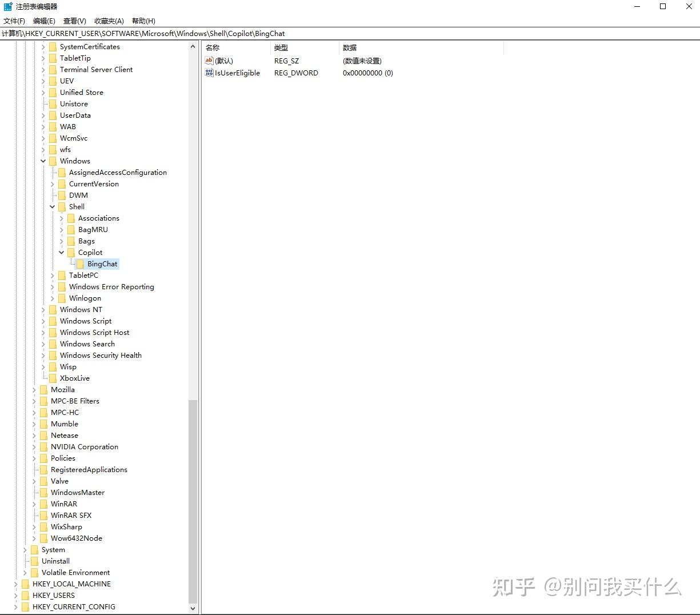Click the registry path address bar

[x=350, y=34]
